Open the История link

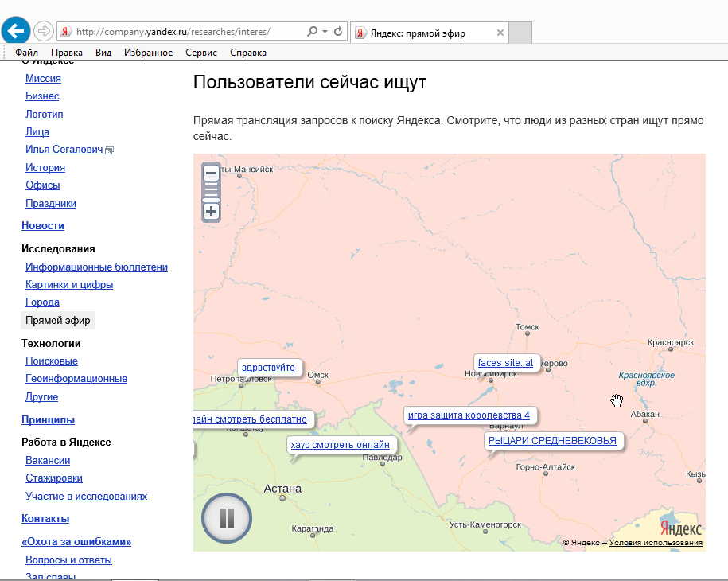pos(45,168)
